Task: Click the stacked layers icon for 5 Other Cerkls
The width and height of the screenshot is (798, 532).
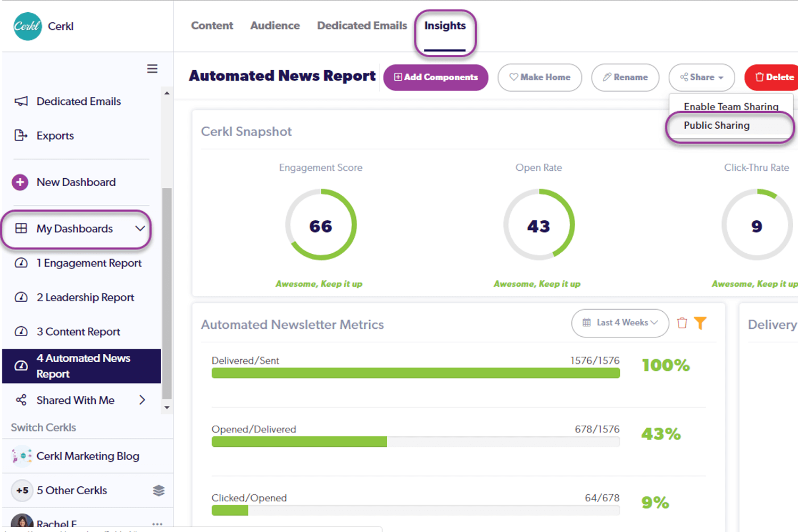Action: [x=159, y=491]
